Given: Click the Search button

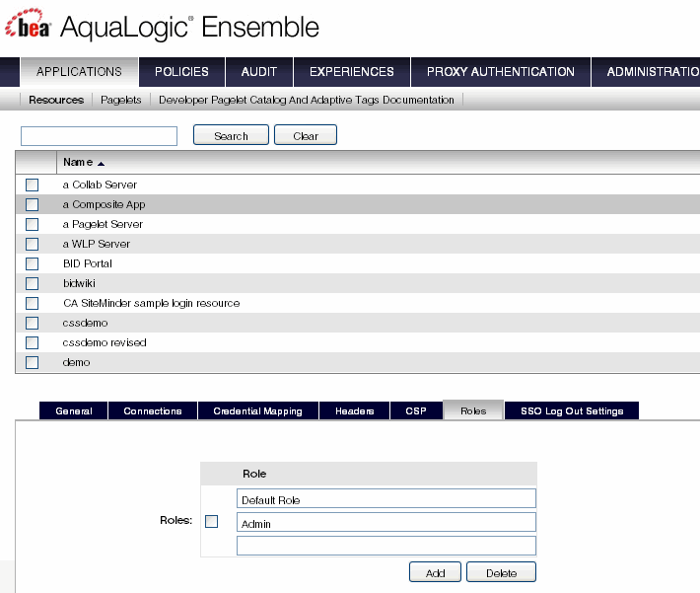Looking at the screenshot, I should pos(231,135).
